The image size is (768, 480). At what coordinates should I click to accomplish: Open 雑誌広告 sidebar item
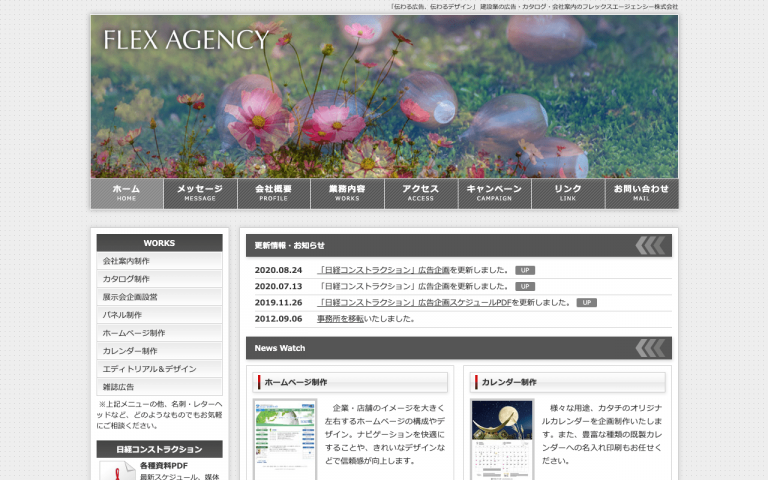(159, 387)
